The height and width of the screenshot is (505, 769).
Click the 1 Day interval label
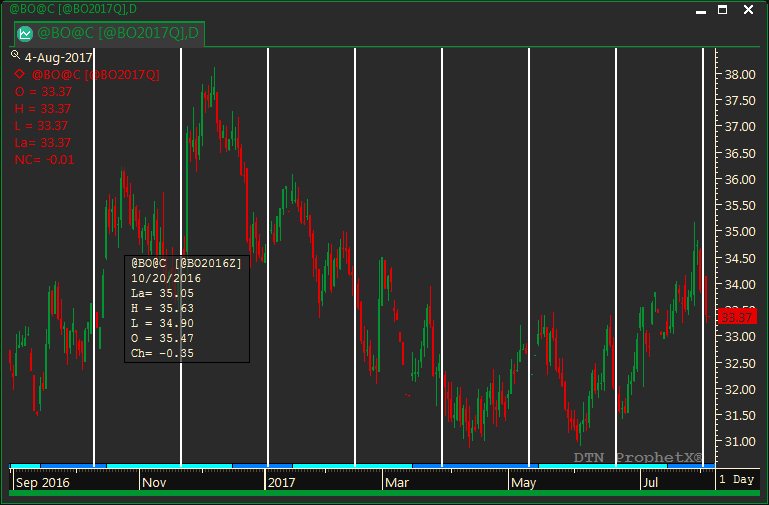tap(736, 479)
